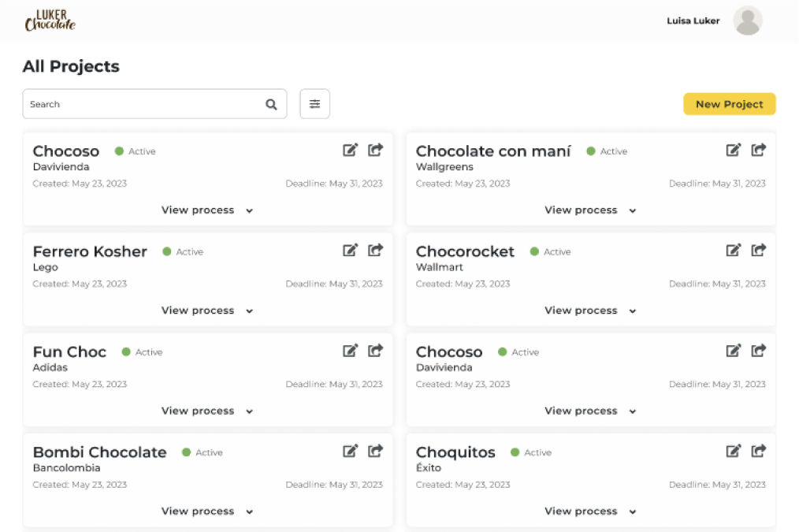Click Active status on Chocorocket
The height and width of the screenshot is (532, 799).
pos(550,251)
